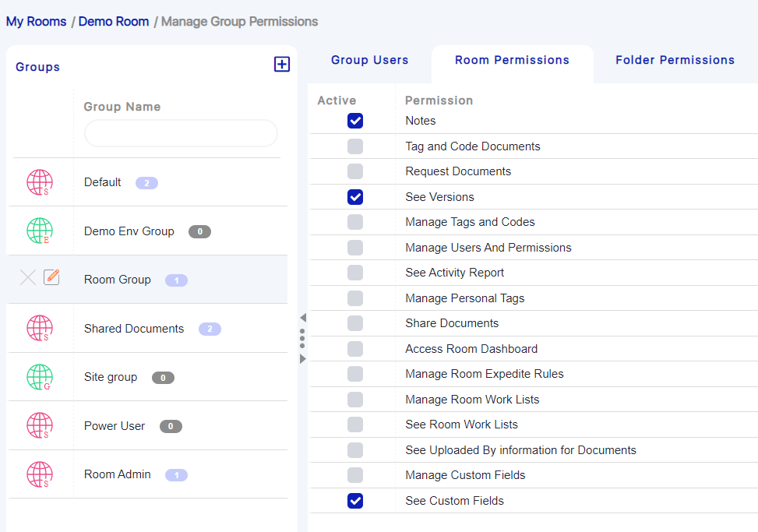Disable the Notes permission checkbox

click(x=355, y=121)
